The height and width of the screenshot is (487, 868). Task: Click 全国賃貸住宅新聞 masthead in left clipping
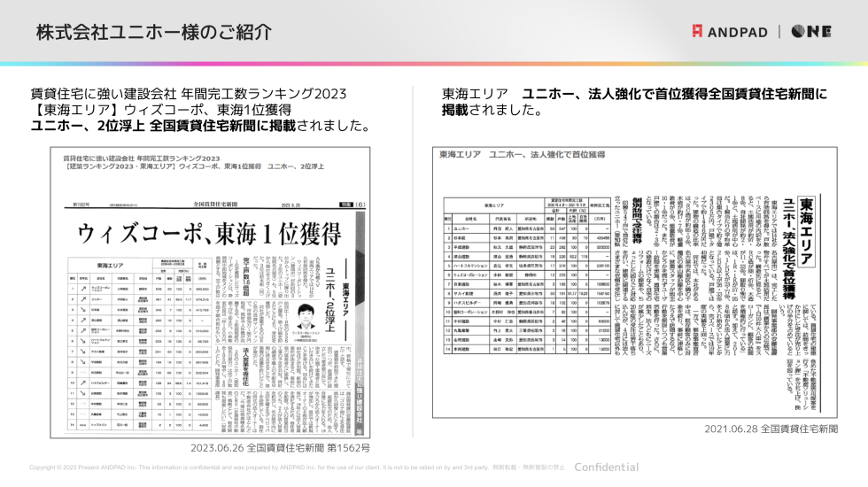pos(214,205)
